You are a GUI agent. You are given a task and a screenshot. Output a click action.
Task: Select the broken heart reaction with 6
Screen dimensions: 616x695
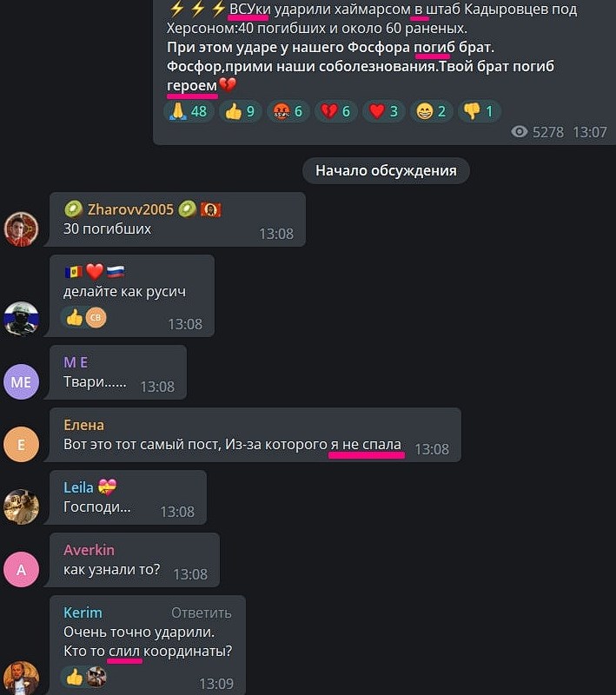click(x=335, y=111)
